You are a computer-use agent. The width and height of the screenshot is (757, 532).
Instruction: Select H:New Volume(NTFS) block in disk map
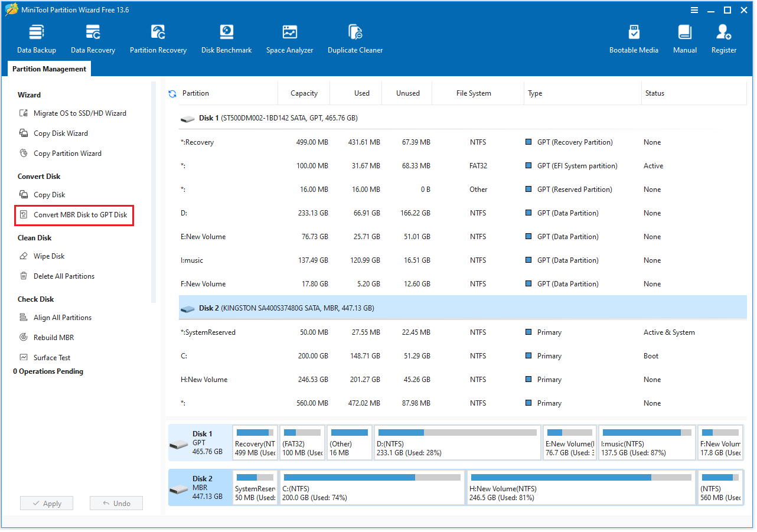(x=581, y=488)
